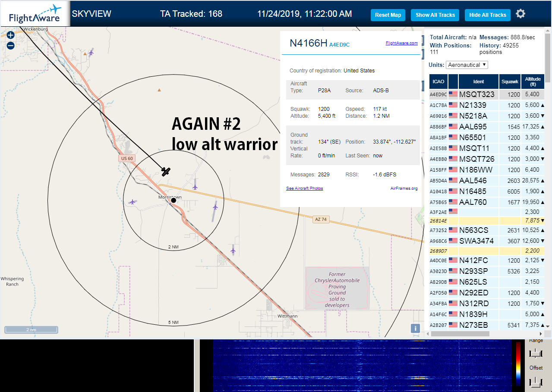Select the AAL546 aircraft row
The image size is (552, 392).
point(487,180)
